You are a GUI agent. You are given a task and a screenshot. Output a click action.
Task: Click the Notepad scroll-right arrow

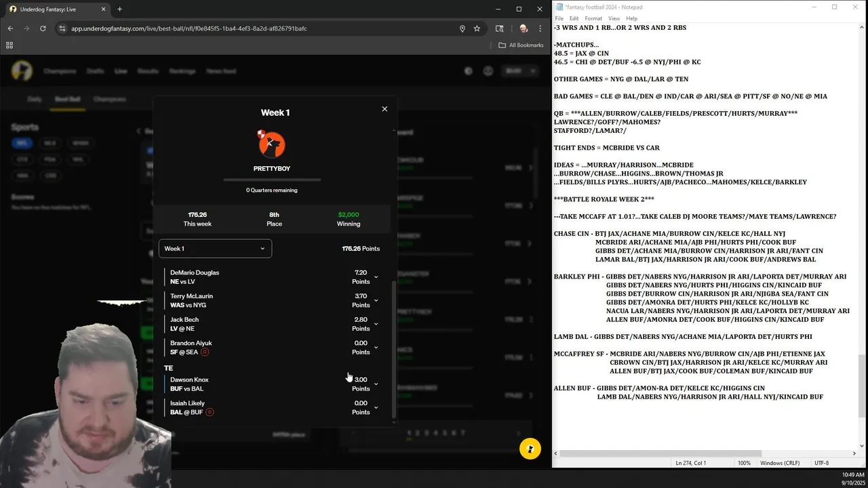pyautogui.click(x=853, y=453)
